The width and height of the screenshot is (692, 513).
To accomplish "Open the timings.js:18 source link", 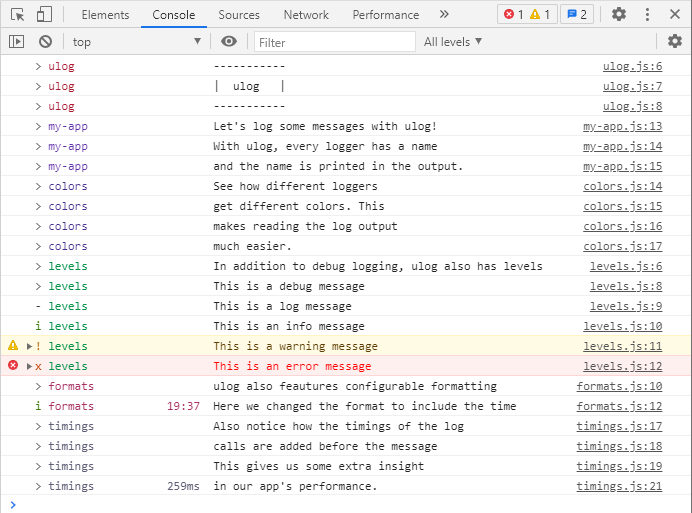I will 619,446.
